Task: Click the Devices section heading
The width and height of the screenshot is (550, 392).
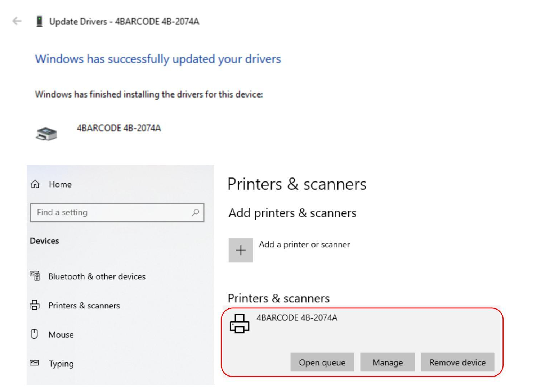Action: point(44,241)
